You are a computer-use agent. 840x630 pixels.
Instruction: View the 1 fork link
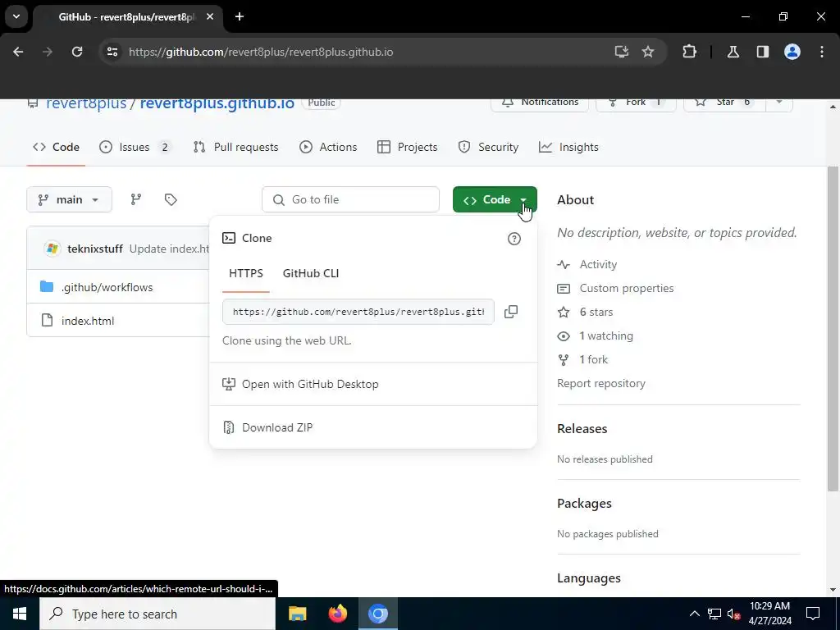pos(594,359)
